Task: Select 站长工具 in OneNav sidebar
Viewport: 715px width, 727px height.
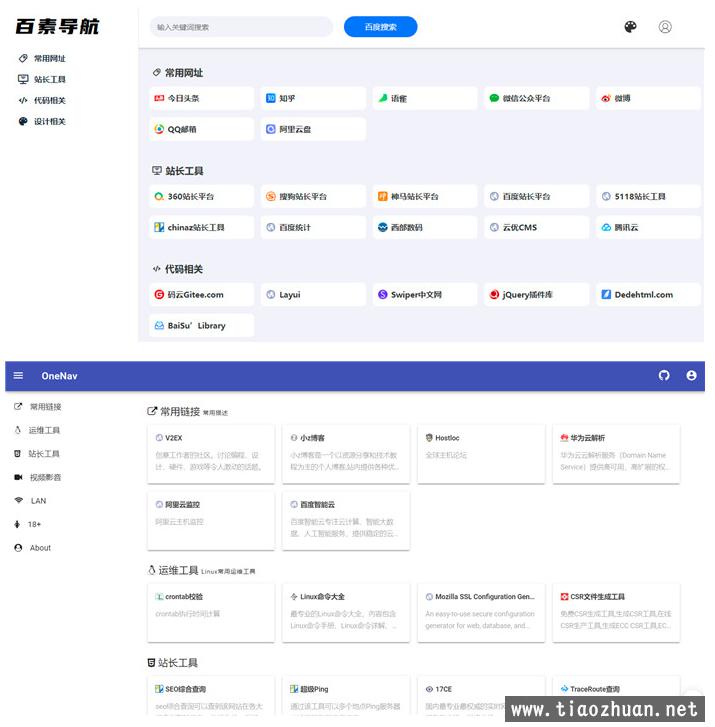Action: coord(37,454)
